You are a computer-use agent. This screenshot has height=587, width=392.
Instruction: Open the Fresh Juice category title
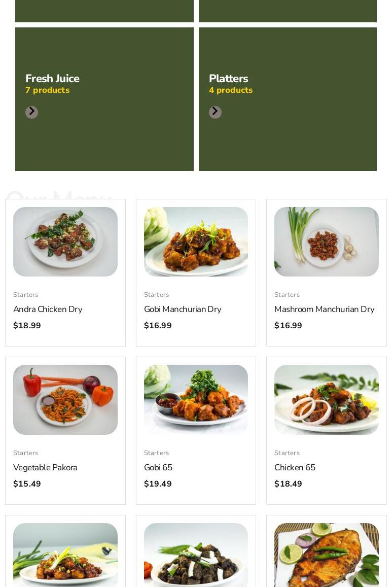click(52, 79)
